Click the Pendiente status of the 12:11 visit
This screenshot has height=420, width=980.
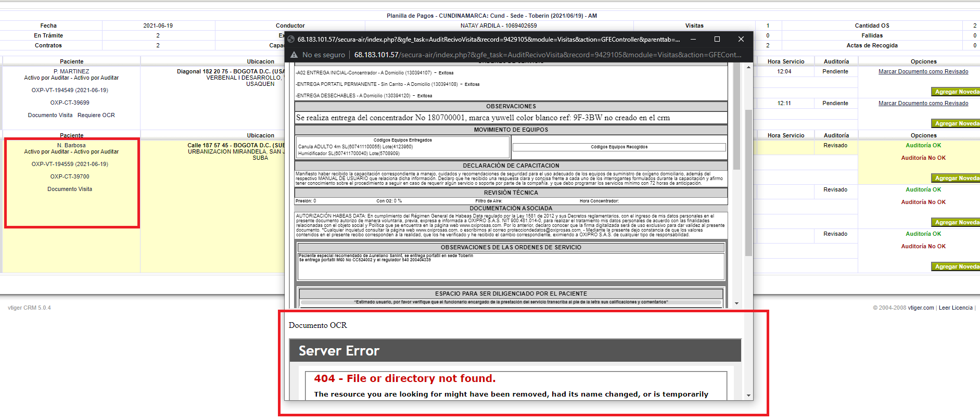click(835, 104)
